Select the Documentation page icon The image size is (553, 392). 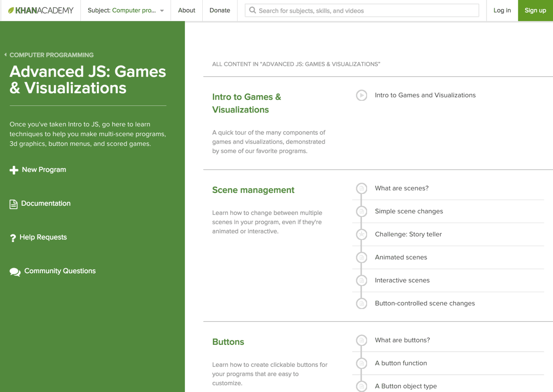point(13,204)
